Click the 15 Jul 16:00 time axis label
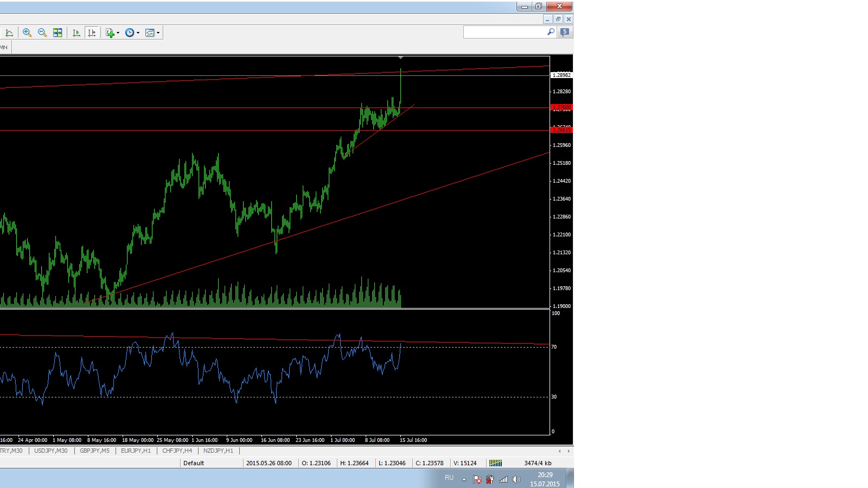868x488 pixels. [x=413, y=440]
